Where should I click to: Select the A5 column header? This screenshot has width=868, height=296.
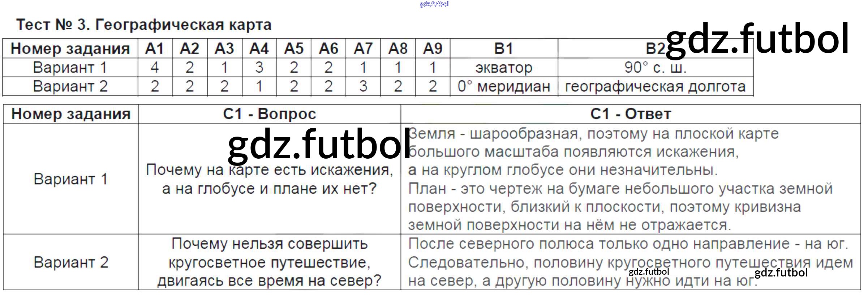click(294, 48)
